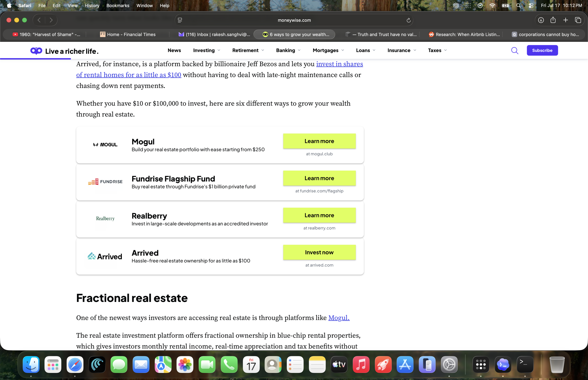Screen dimensions: 588x380
Task: Show Wi-Fi status in the menu bar
Action: click(492, 5)
